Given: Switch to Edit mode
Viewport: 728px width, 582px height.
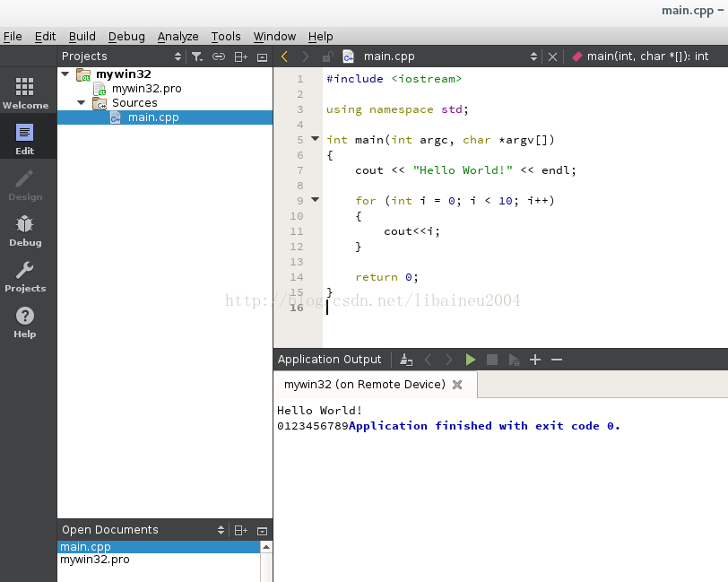Looking at the screenshot, I should pyautogui.click(x=25, y=139).
